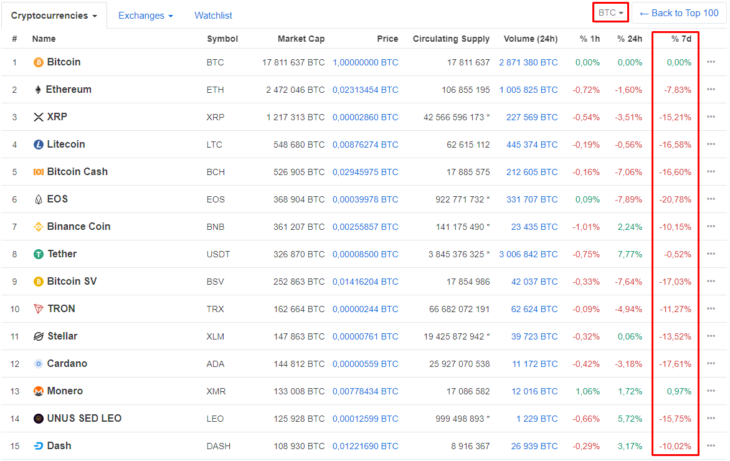
Task: Click the TRON logo icon
Action: tap(38, 309)
